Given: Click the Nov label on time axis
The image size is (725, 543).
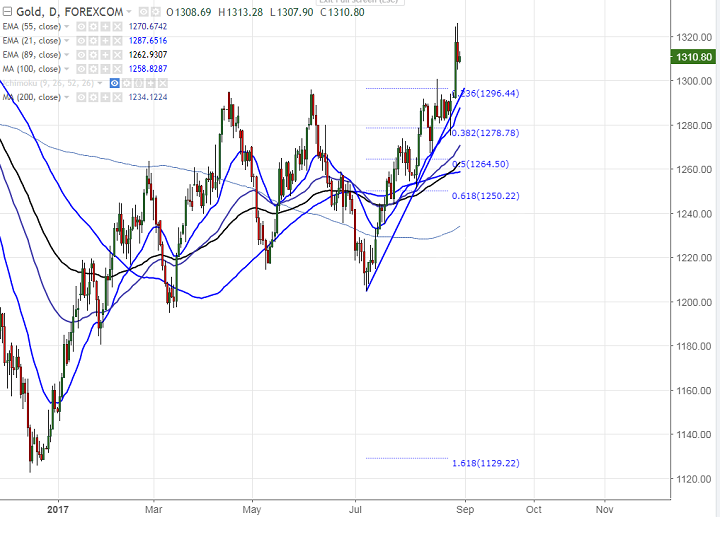Looking at the screenshot, I should [x=604, y=510].
